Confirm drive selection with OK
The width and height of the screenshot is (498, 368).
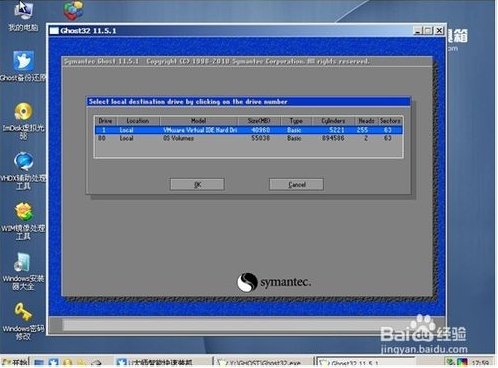click(197, 184)
